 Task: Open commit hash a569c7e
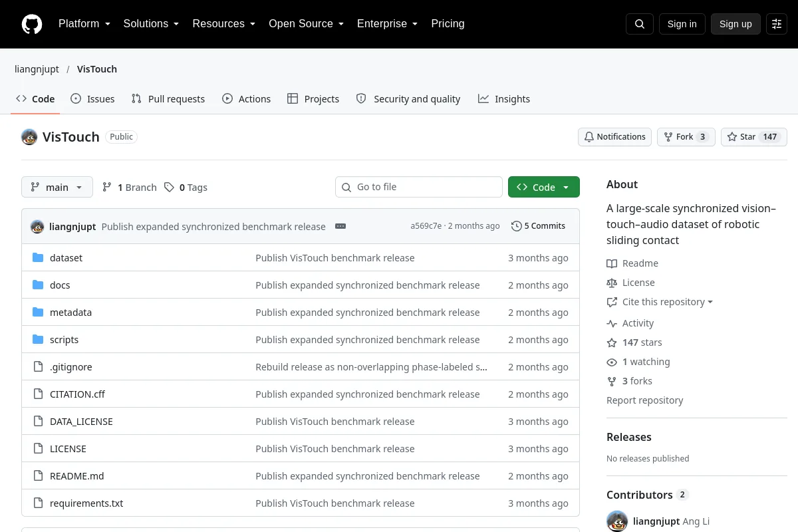click(x=426, y=226)
